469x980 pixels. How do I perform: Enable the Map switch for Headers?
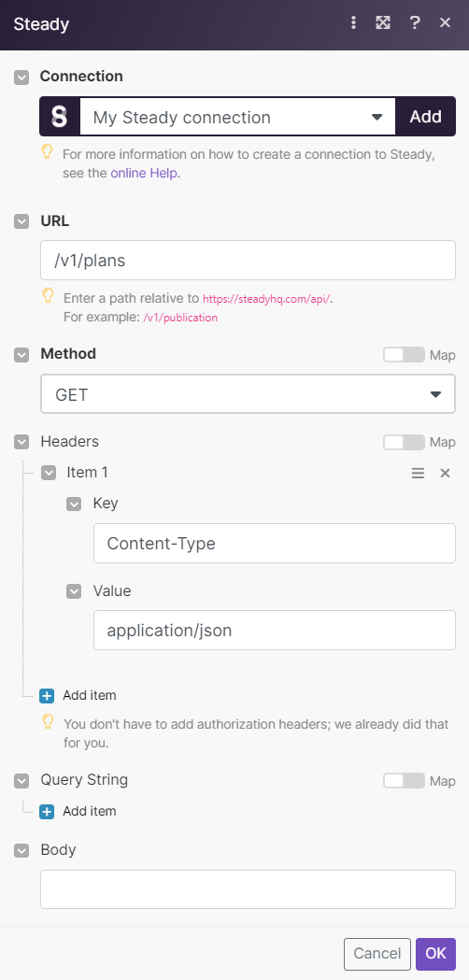pyautogui.click(x=404, y=443)
